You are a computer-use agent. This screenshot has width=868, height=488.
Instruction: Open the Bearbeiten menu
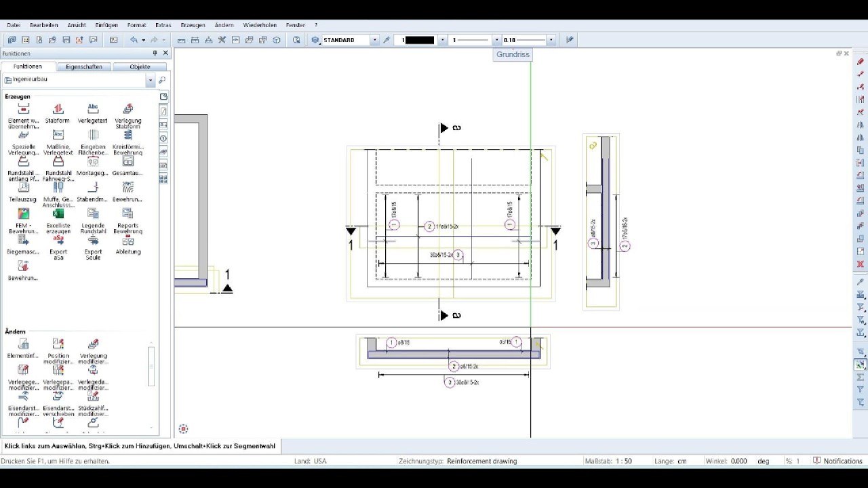click(x=43, y=25)
